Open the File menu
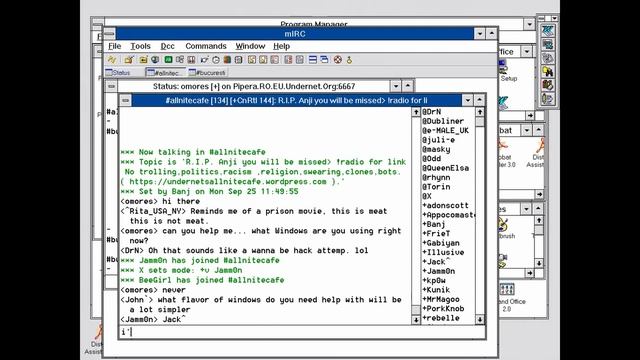The image size is (640, 360). (x=114, y=46)
